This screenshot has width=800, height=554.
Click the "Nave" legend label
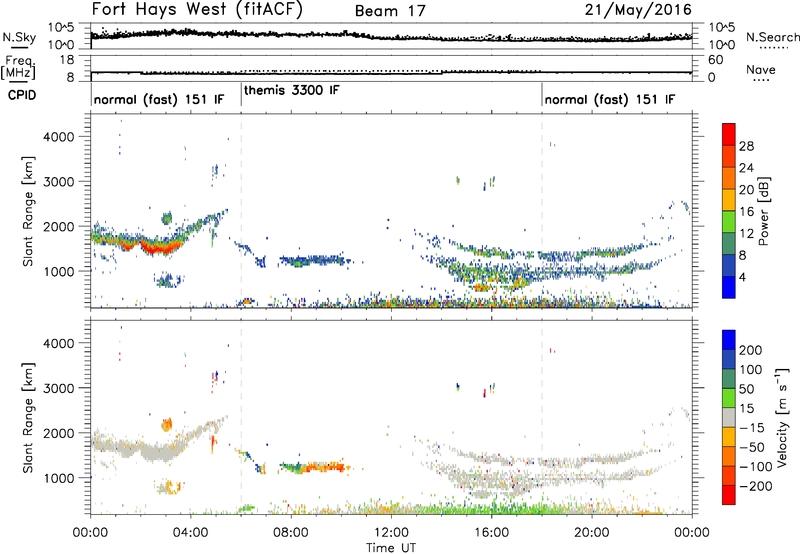point(761,69)
